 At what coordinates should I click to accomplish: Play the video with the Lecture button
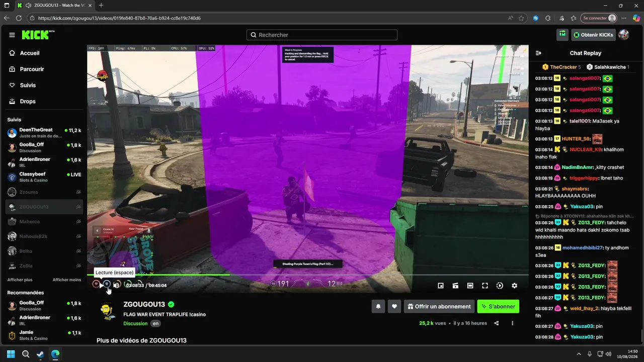pyautogui.click(x=101, y=285)
